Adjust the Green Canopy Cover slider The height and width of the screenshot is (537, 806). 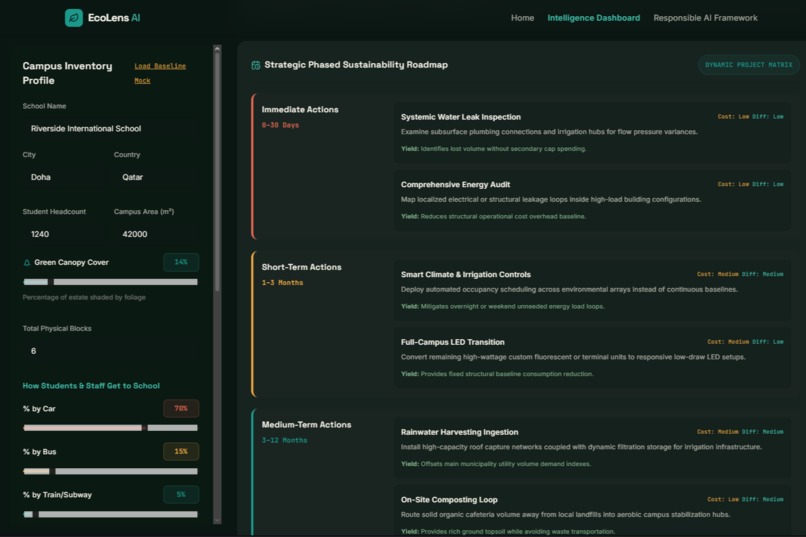pyautogui.click(x=111, y=282)
